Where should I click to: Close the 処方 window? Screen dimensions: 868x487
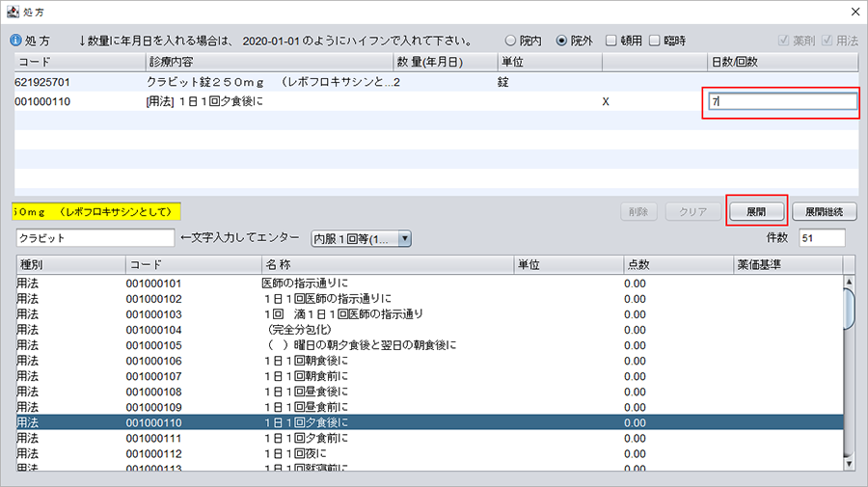coord(852,11)
